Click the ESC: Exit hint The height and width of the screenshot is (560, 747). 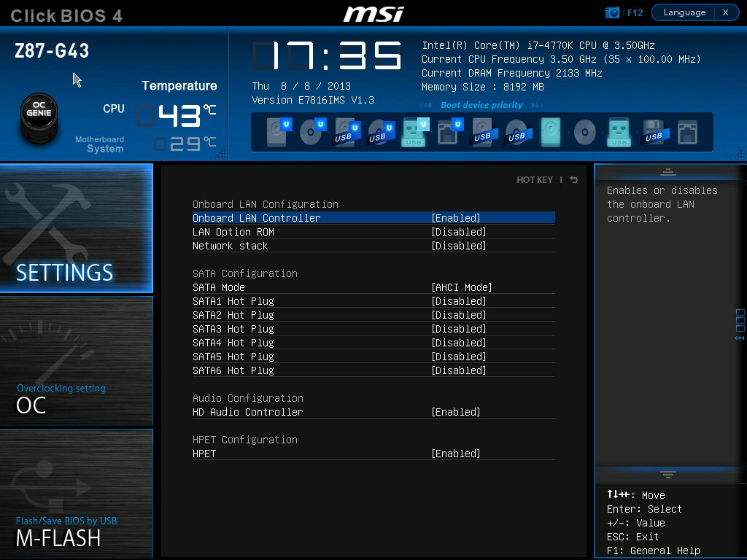pos(633,537)
